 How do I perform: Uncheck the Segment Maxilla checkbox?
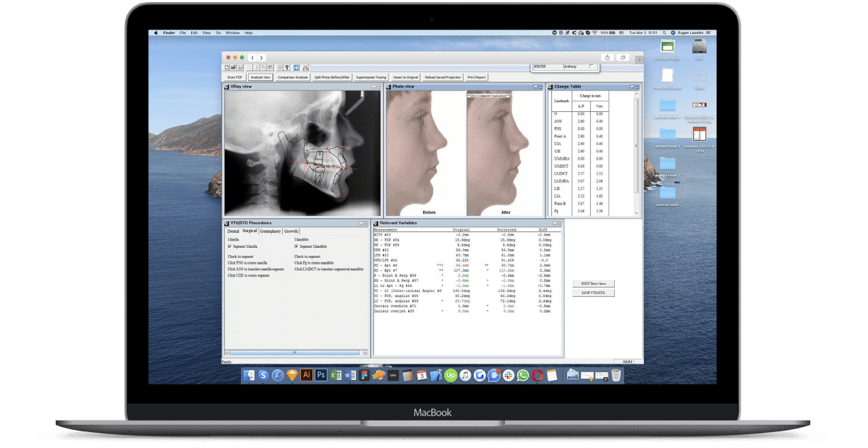229,246
